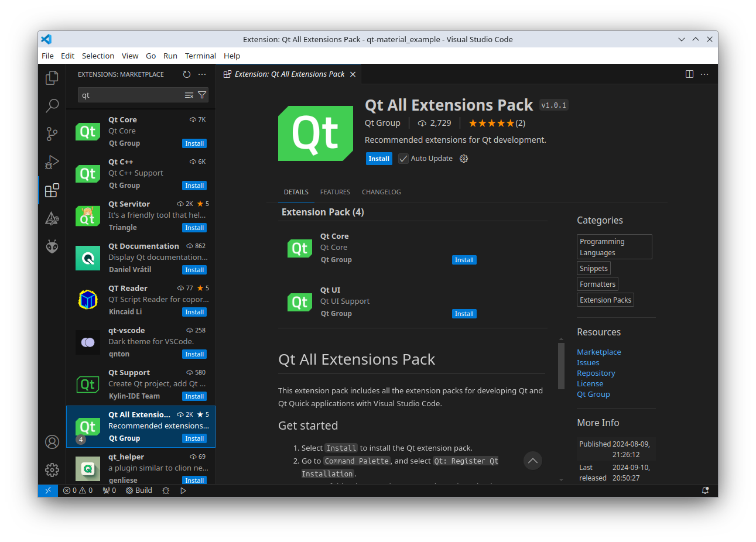Screen dimensions: 756x542
Task: Open the Help menu
Action: click(232, 56)
